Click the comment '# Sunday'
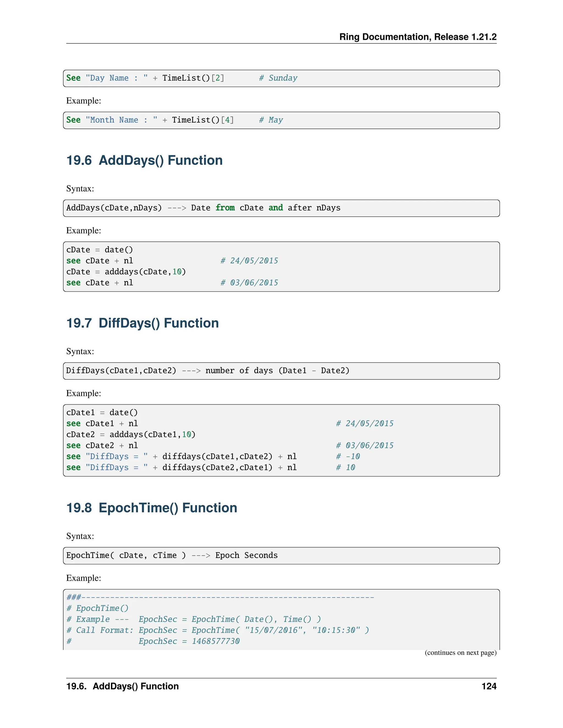The width and height of the screenshot is (563, 728). click(278, 78)
